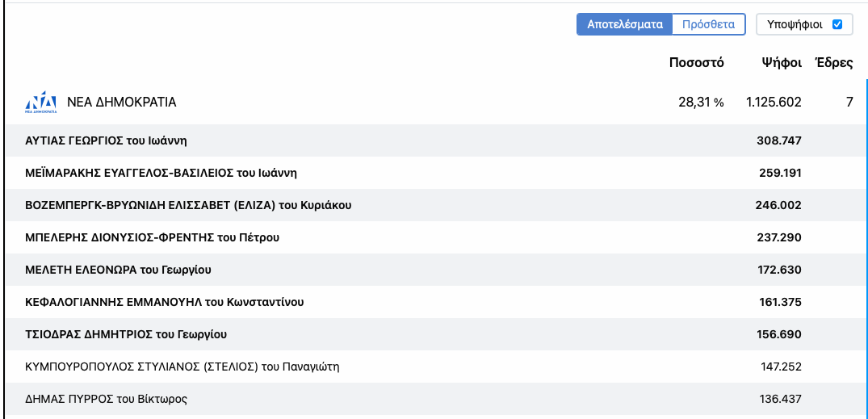The image size is (868, 419).
Task: Select candidate ΜΠΕΛΕΡΗΣ ΔΙΟΝΥΣΙΟΣ-ΦΡΕΝΤΗΣ row
Action: click(x=435, y=237)
